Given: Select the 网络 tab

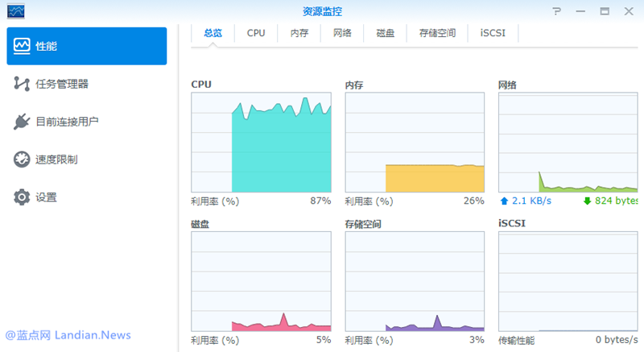Looking at the screenshot, I should click(342, 33).
